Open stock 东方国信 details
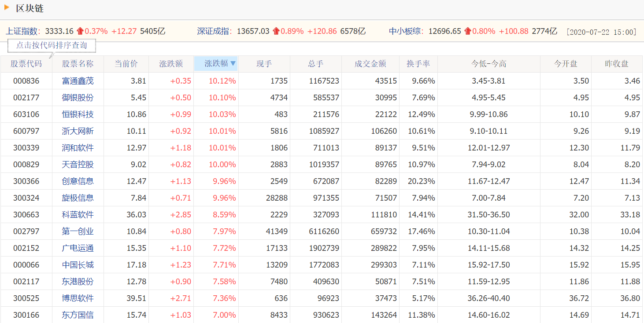The width and height of the screenshot is (644, 323). tap(78, 315)
